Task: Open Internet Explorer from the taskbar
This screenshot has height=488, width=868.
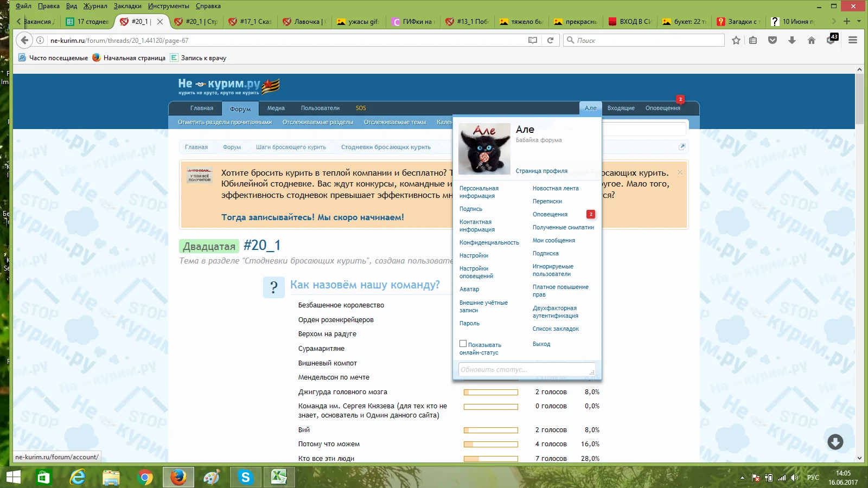Action: pos(78,477)
